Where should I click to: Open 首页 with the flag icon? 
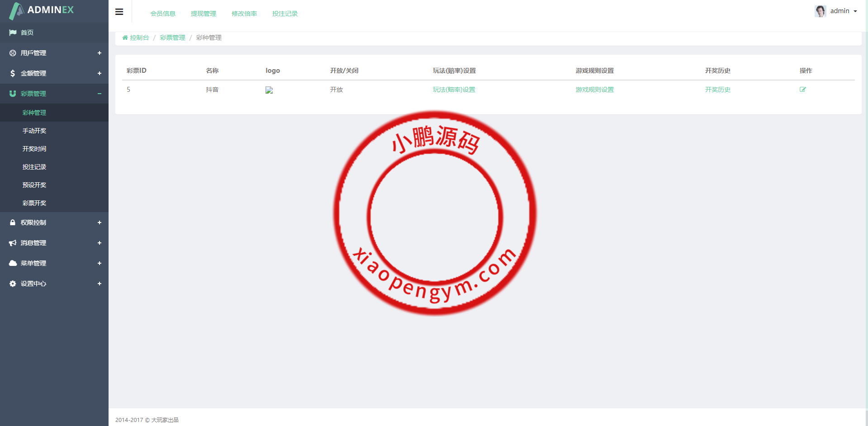(x=27, y=33)
